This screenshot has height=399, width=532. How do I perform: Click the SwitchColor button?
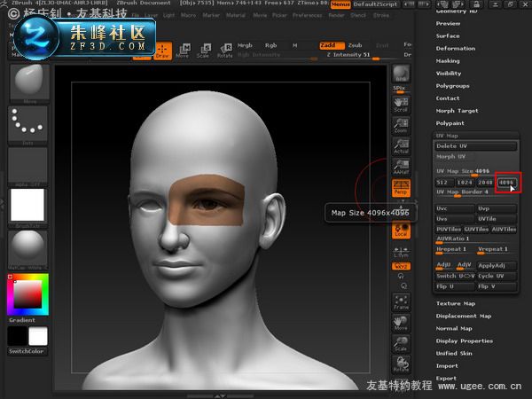tap(27, 351)
